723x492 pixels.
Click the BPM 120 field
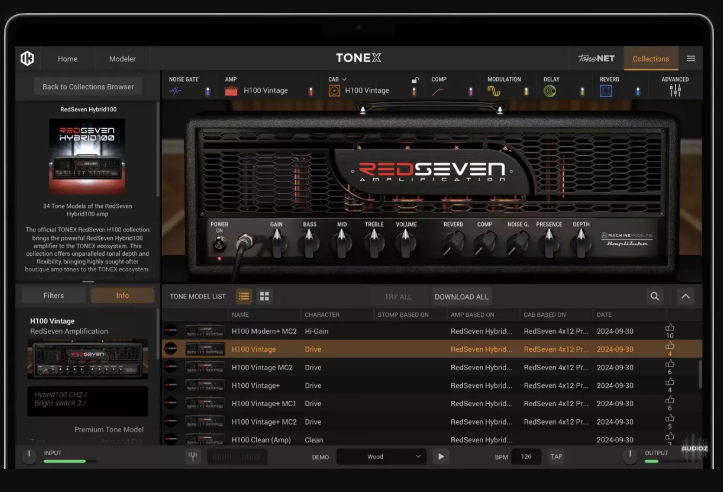(526, 456)
